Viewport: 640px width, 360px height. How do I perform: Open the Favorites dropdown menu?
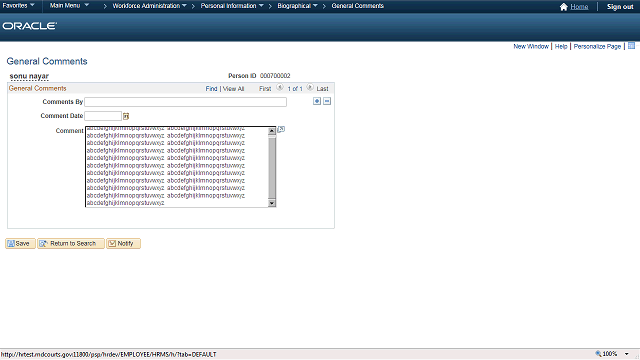pyautogui.click(x=18, y=6)
